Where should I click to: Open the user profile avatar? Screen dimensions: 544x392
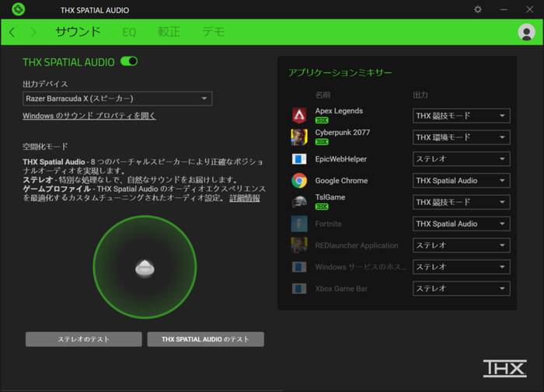(x=526, y=33)
